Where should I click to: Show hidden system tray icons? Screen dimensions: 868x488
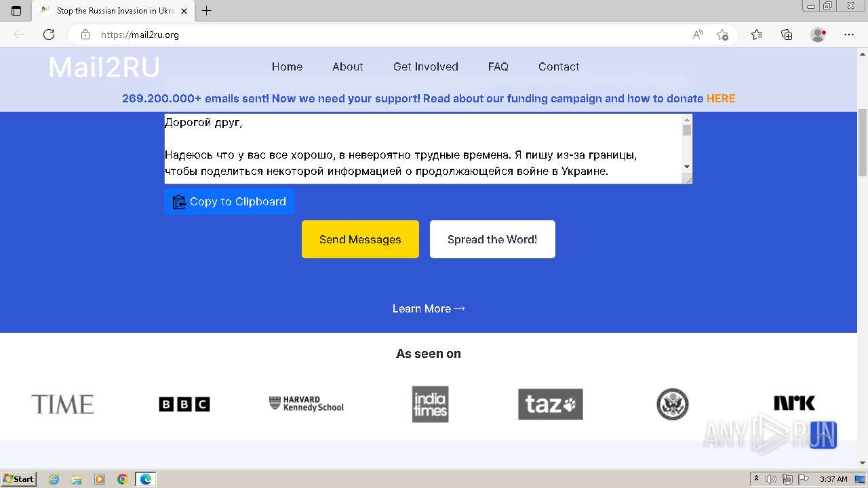[757, 479]
